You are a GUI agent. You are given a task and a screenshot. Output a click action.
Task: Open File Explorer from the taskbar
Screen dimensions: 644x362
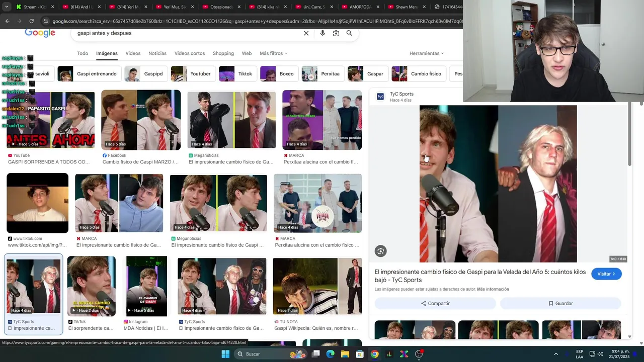(x=345, y=354)
